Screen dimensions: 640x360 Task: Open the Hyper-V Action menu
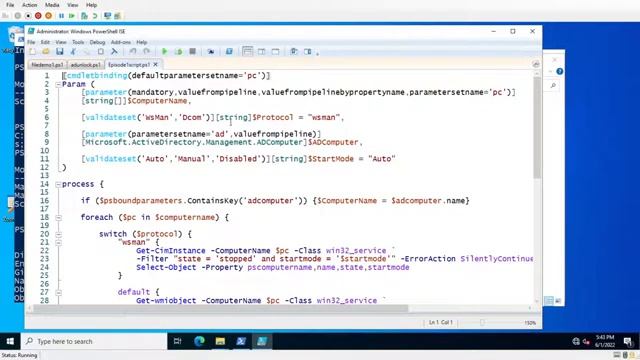[29, 5]
